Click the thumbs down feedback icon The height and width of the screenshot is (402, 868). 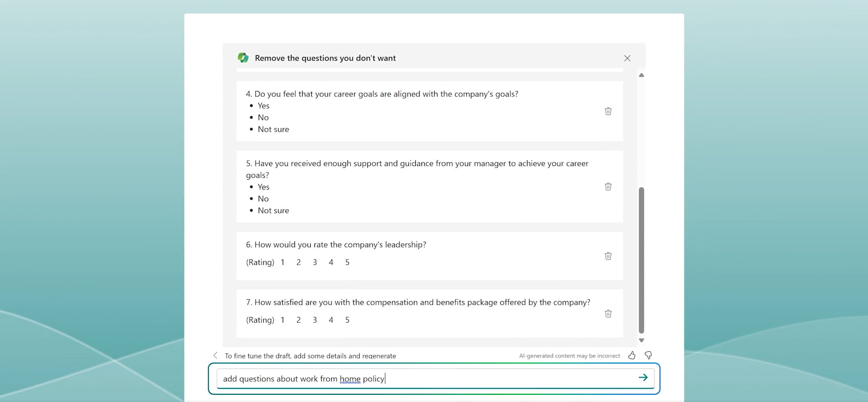(x=648, y=355)
